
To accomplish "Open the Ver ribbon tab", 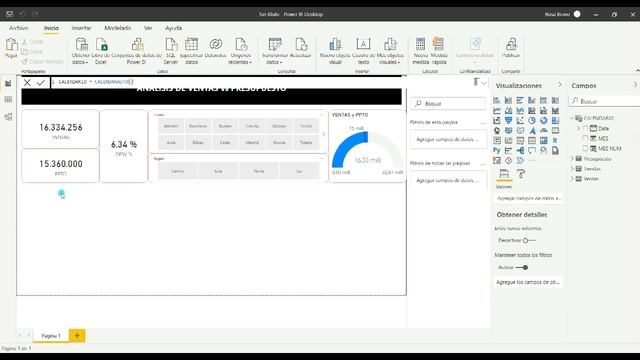I will [x=148, y=28].
